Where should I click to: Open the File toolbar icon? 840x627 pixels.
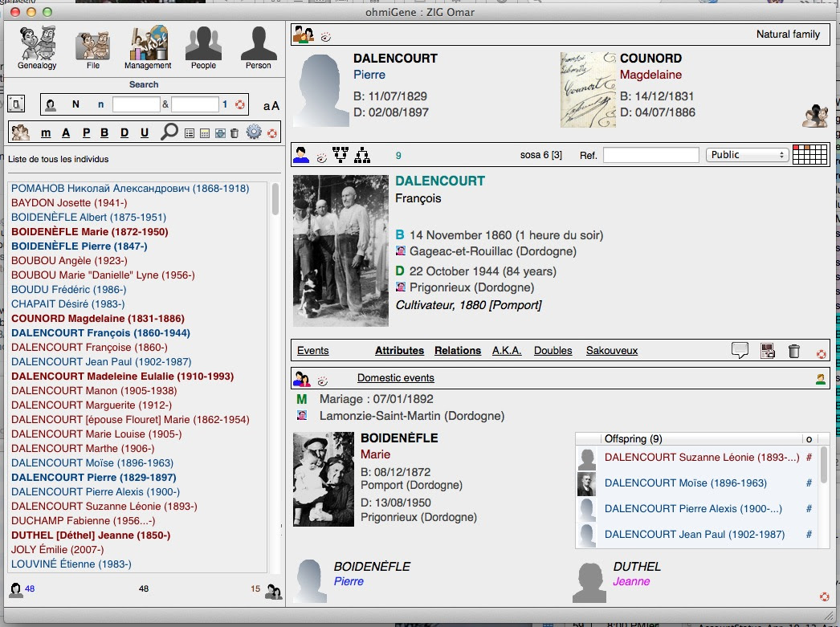[x=92, y=51]
